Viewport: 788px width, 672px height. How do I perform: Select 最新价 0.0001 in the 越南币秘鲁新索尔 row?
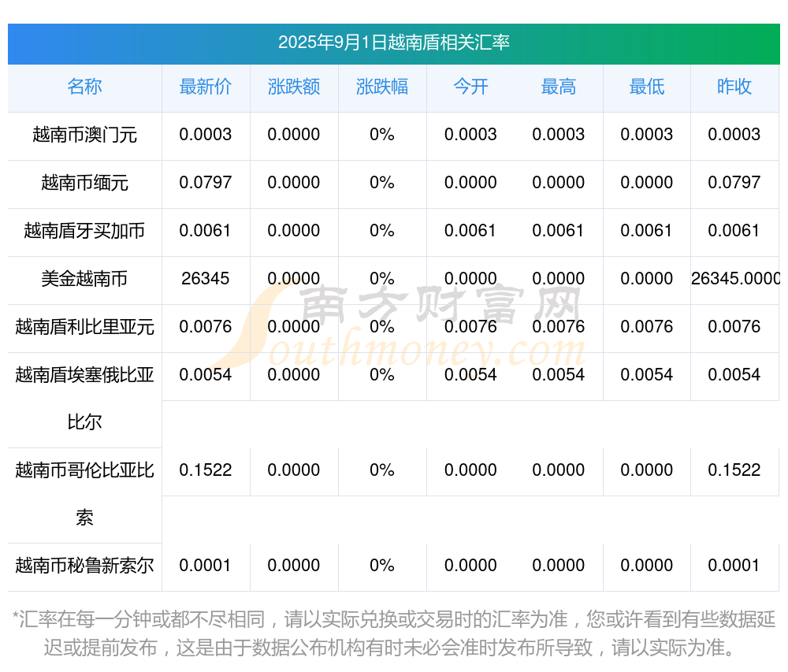click(x=205, y=566)
